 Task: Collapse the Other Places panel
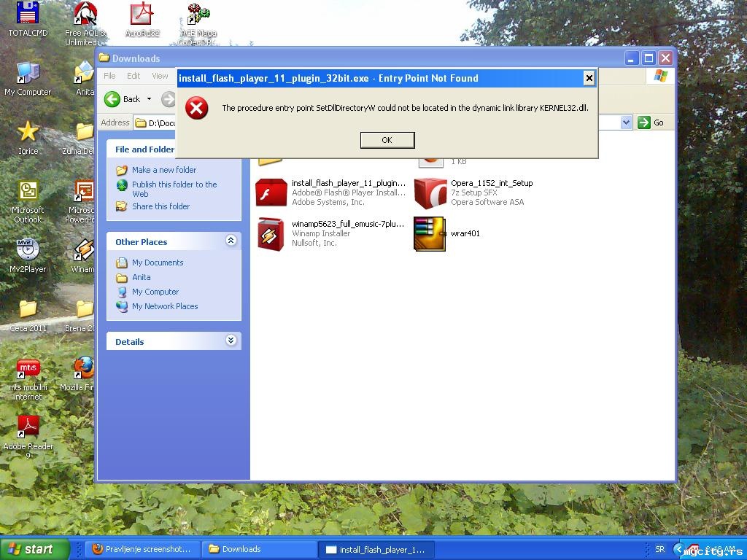pos(231,241)
